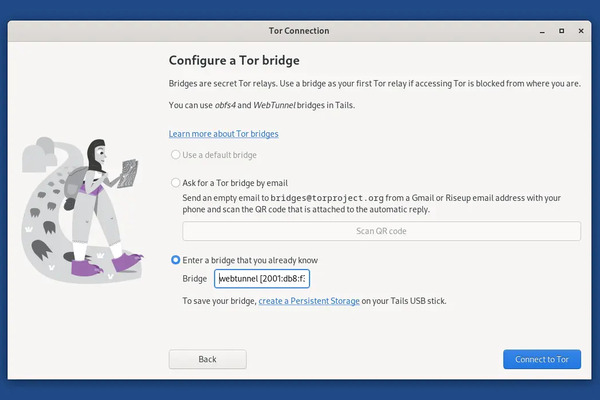This screenshot has height=400, width=600.
Task: Select 'Use a default bridge' radio option
Action: coord(176,155)
